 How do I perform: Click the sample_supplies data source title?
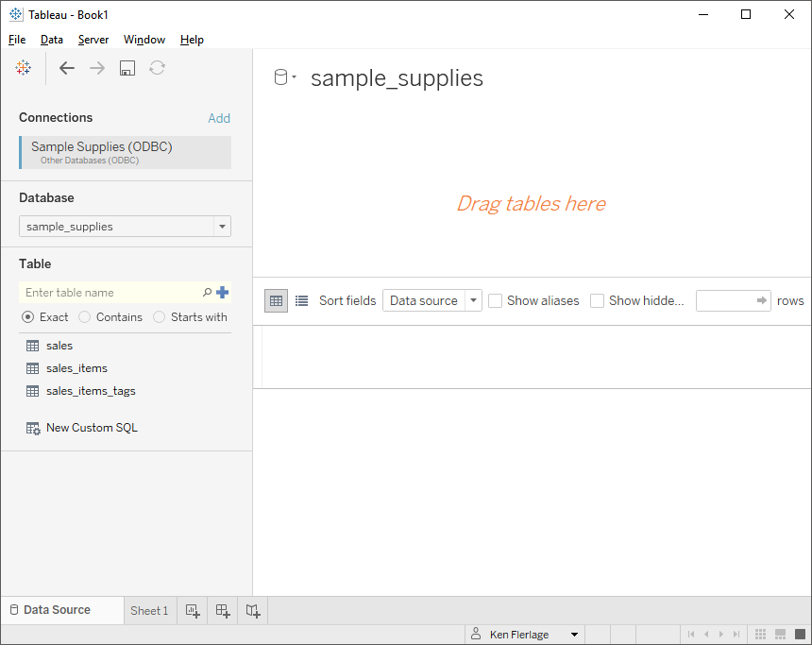(397, 78)
